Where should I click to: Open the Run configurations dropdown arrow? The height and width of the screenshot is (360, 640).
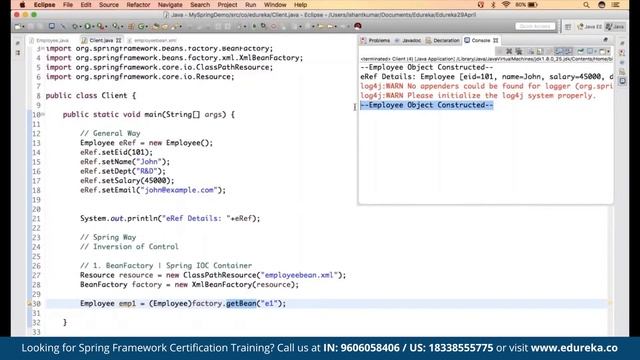pyautogui.click(x=93, y=27)
